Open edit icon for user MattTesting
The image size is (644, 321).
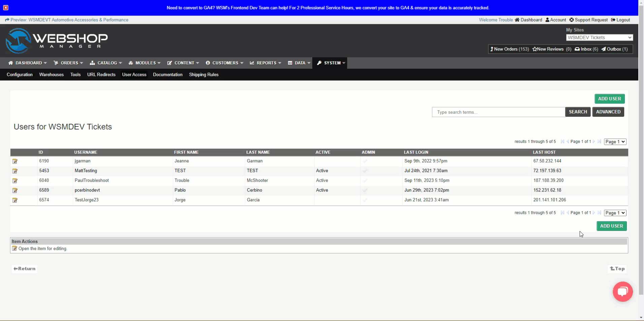click(15, 171)
